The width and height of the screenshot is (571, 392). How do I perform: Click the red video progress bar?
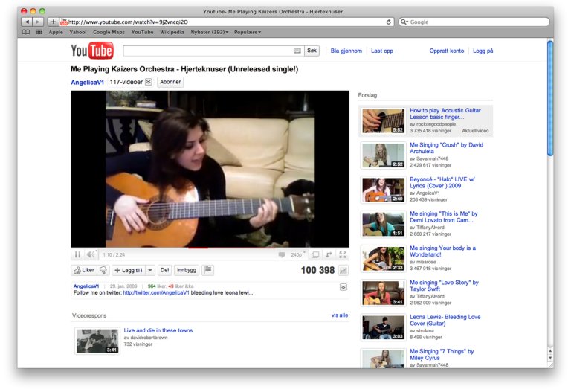(198, 248)
